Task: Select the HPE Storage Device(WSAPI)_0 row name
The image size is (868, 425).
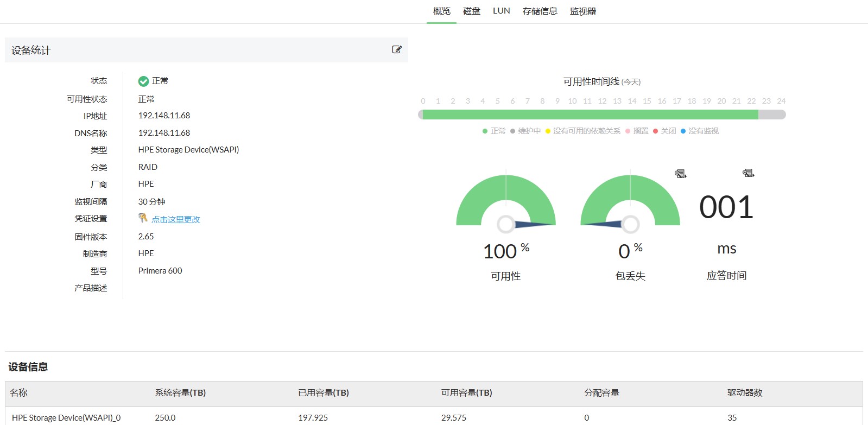Action: click(x=66, y=418)
